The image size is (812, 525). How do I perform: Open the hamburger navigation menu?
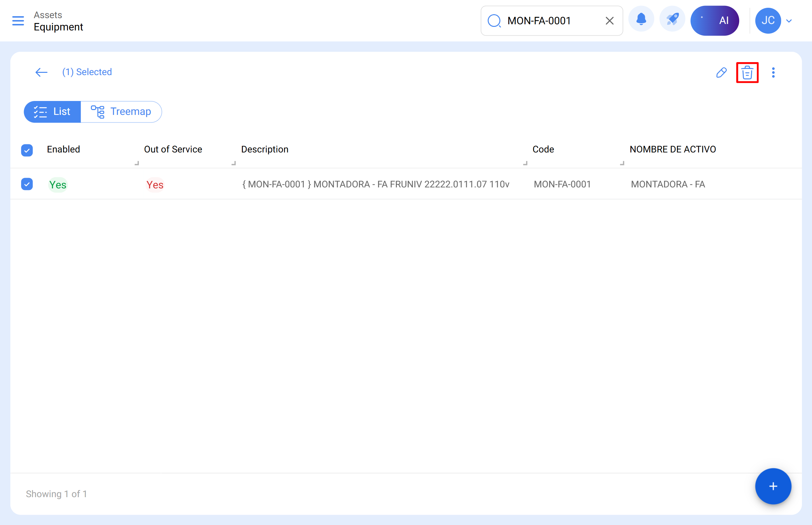coord(18,21)
